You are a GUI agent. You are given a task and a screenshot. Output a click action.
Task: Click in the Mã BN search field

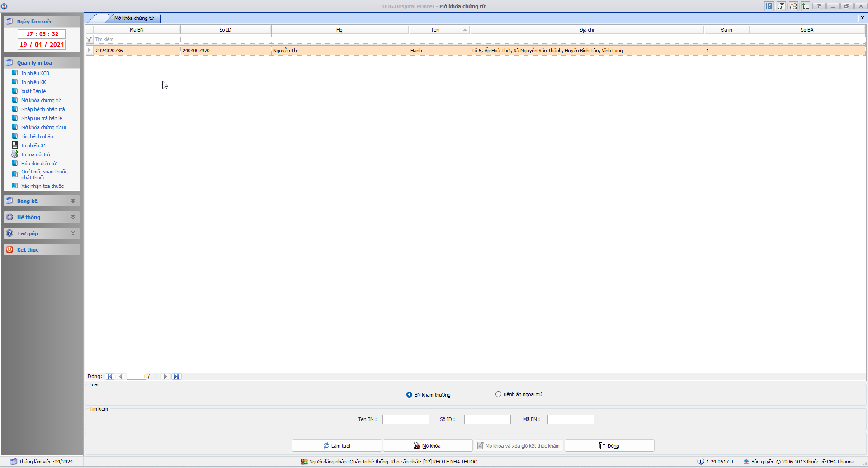pyautogui.click(x=571, y=419)
